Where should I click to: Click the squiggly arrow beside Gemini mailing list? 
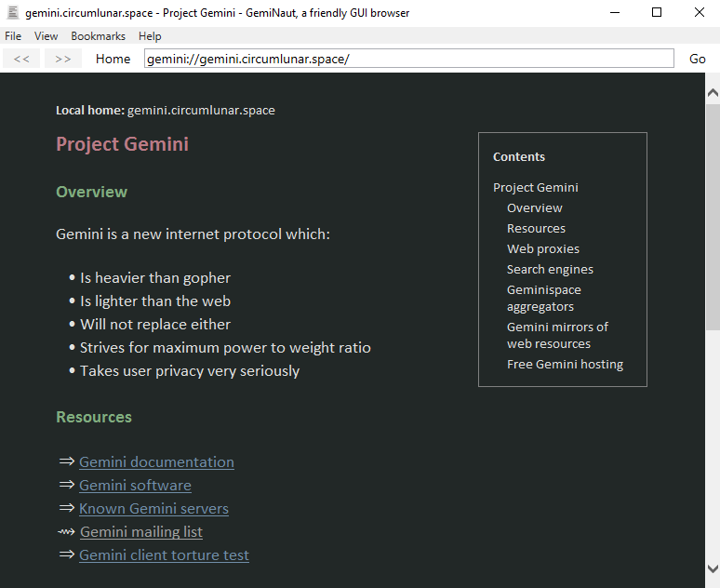coord(66,532)
